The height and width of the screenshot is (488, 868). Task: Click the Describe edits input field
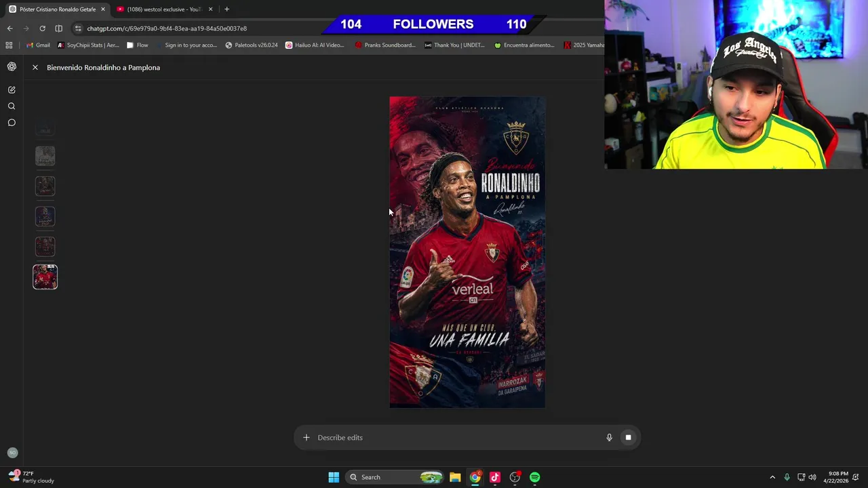click(x=458, y=438)
